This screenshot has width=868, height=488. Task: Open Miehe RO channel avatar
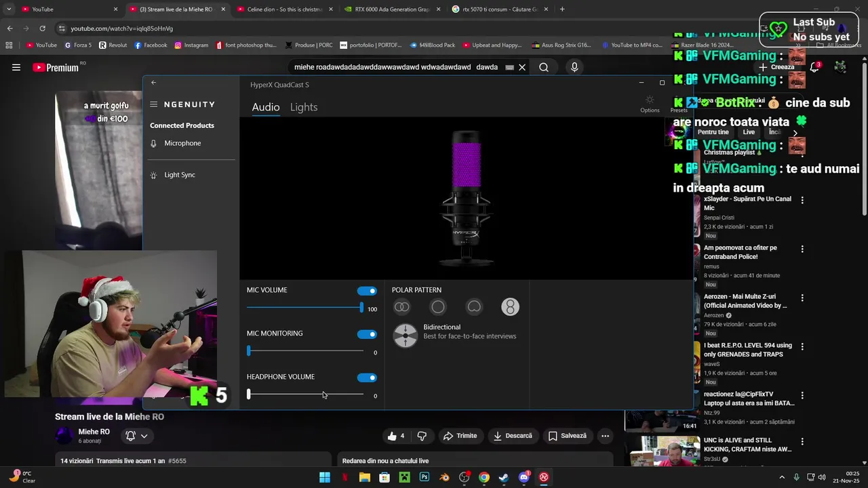pos(64,436)
